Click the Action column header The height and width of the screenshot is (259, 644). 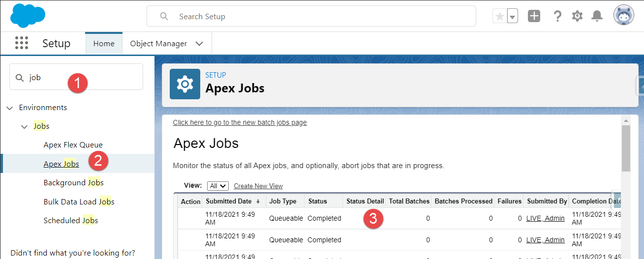(190, 201)
